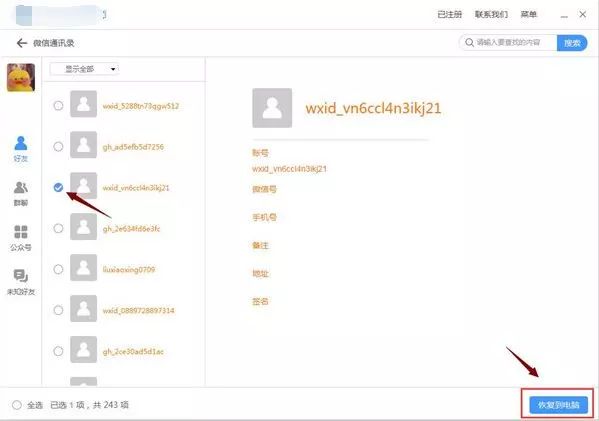Image resolution: width=599 pixels, height=421 pixels.
Task: Click 已注册 registered status
Action: pos(450,15)
